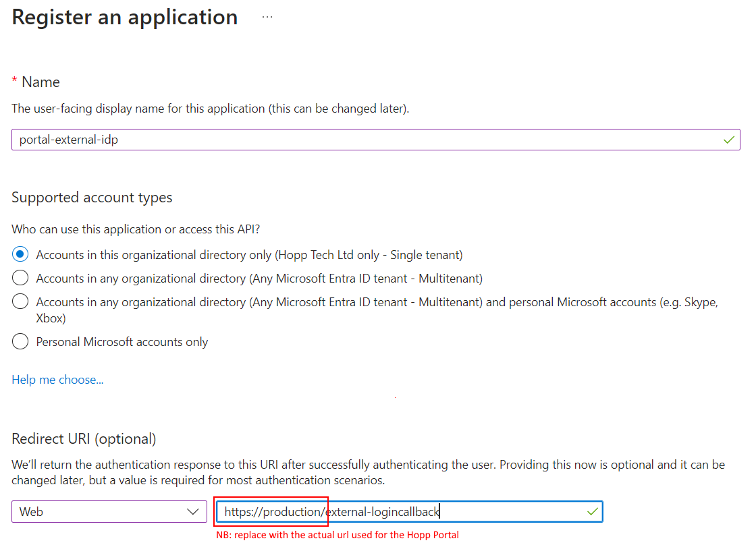Click the 'Supported account types' section heading

(x=91, y=197)
